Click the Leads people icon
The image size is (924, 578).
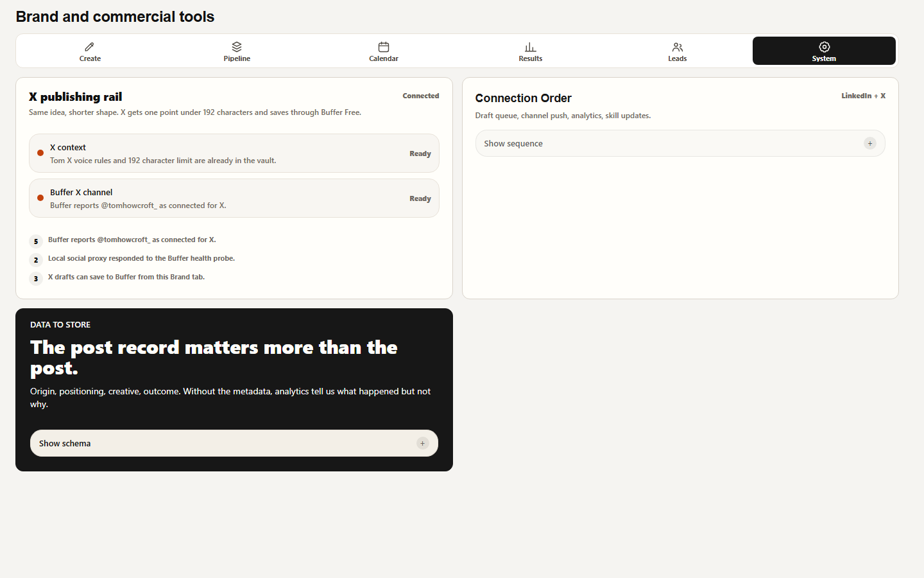(x=677, y=47)
